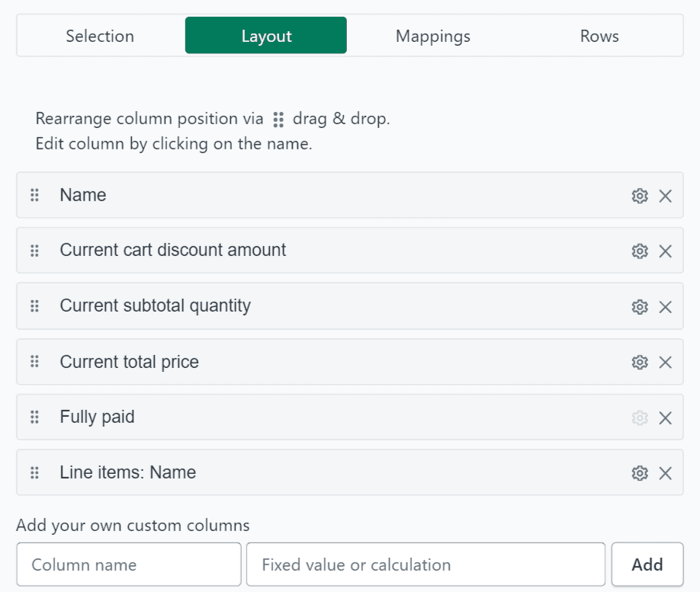This screenshot has width=700, height=592.
Task: Focus the Column name input field
Action: (129, 565)
